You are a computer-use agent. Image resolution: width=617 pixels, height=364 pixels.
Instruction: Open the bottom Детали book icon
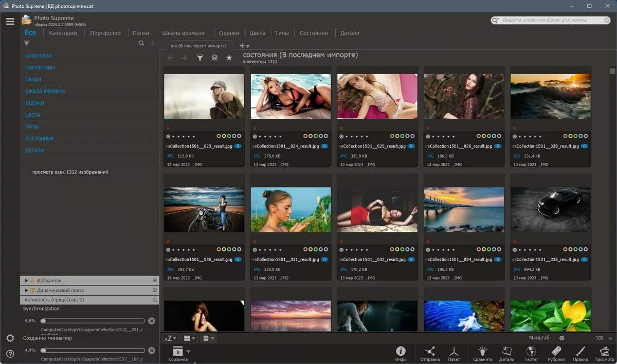pos(506,353)
